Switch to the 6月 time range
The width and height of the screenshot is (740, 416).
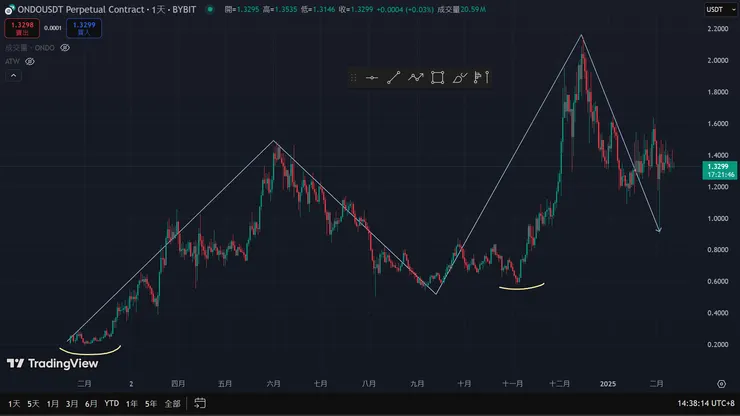click(91, 404)
